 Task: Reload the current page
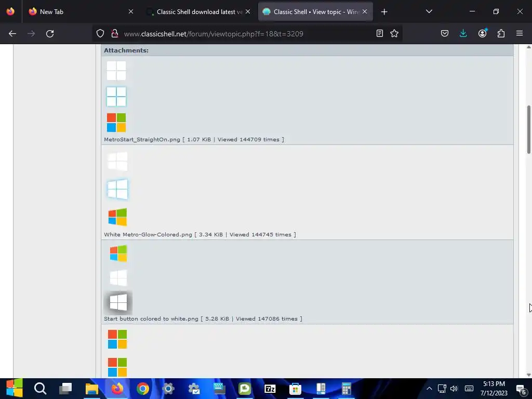(x=50, y=34)
